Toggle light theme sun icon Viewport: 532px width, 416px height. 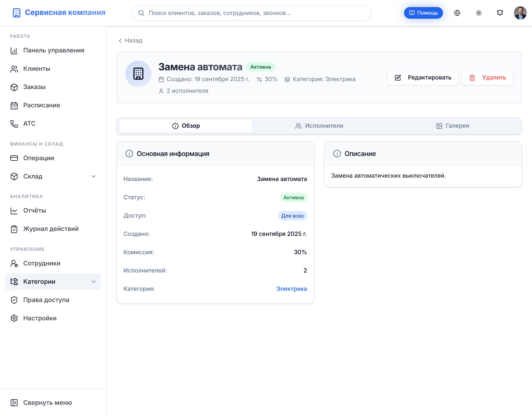coord(479,13)
